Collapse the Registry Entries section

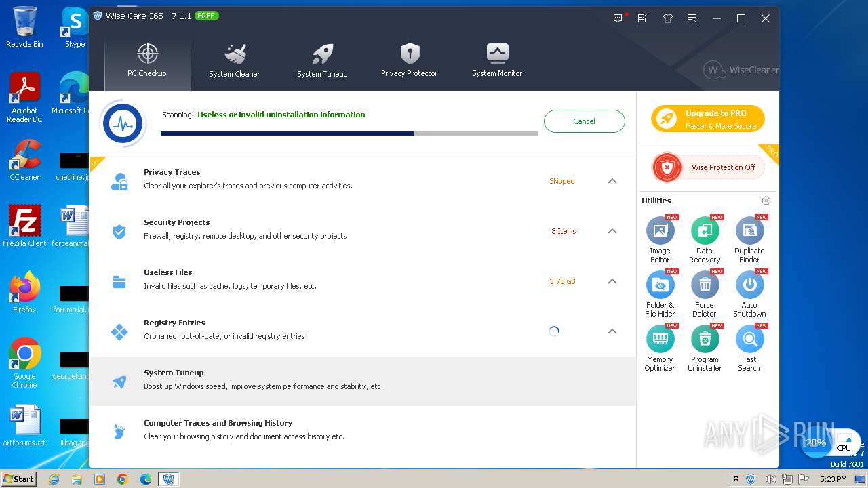pyautogui.click(x=612, y=331)
